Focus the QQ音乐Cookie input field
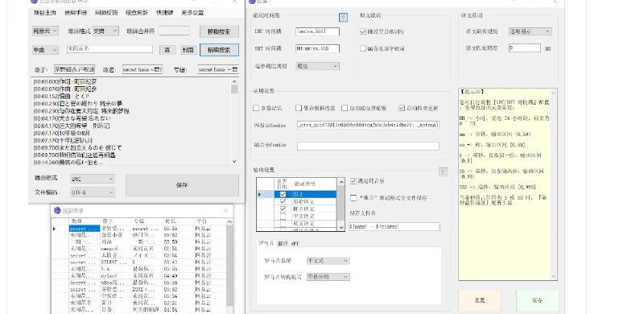Viewport: 644px width, 314px height. pyautogui.click(x=368, y=146)
